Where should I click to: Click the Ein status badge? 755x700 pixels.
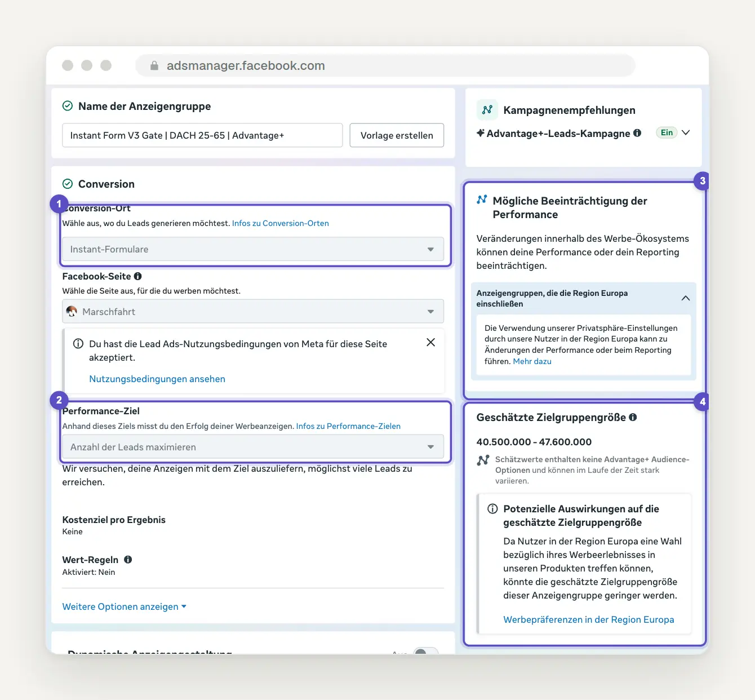667,133
